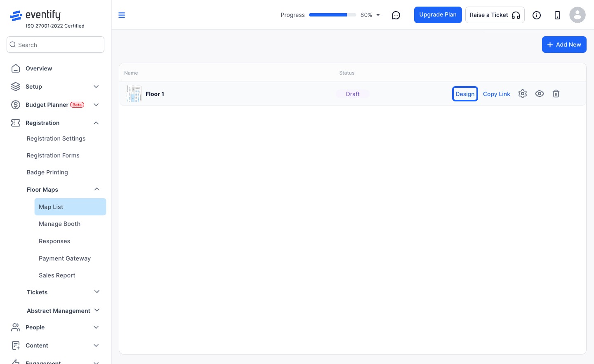The width and height of the screenshot is (594, 364).
Task: Click the Beta badge on Budget Planner
Action: 77,105
